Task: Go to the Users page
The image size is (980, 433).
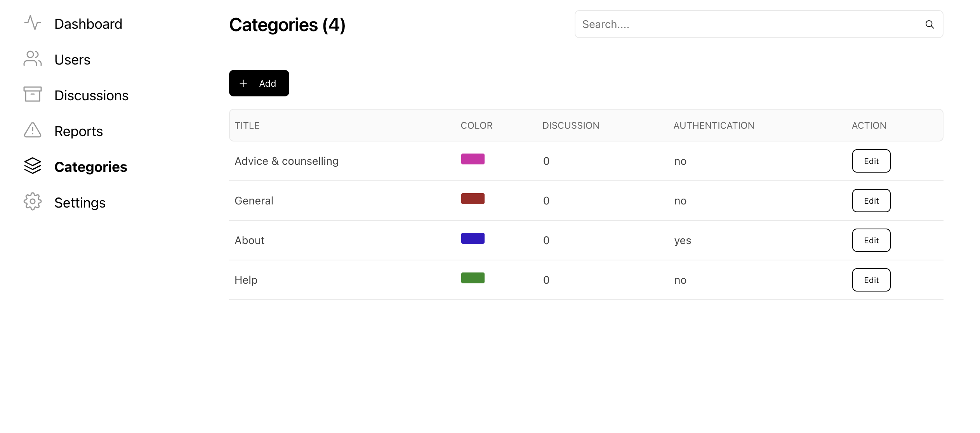Action: pyautogui.click(x=72, y=60)
